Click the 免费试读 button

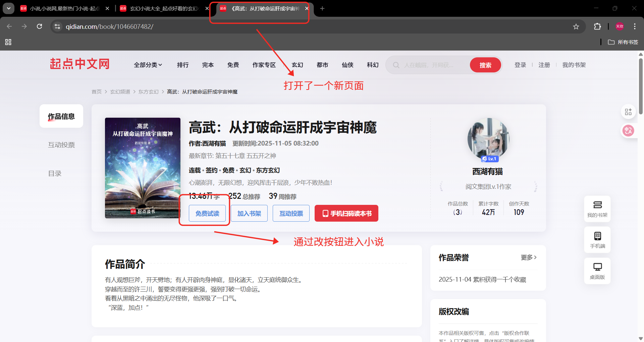pos(207,213)
